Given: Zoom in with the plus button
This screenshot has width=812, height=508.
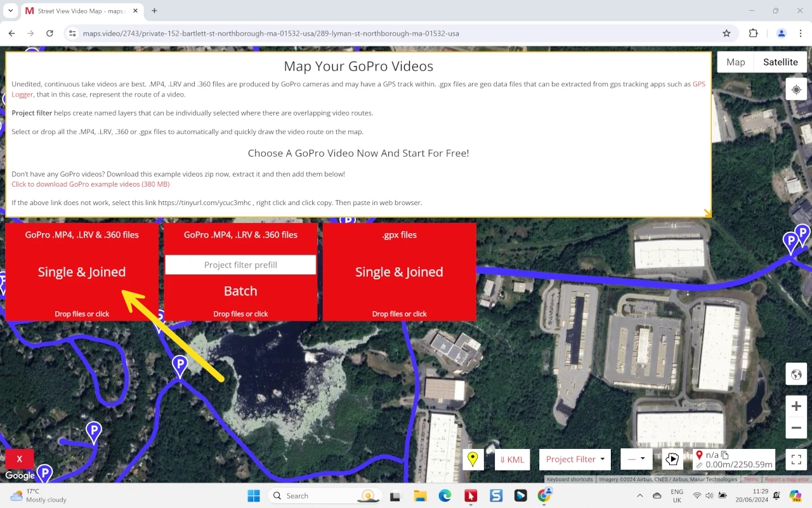Looking at the screenshot, I should pyautogui.click(x=796, y=406).
